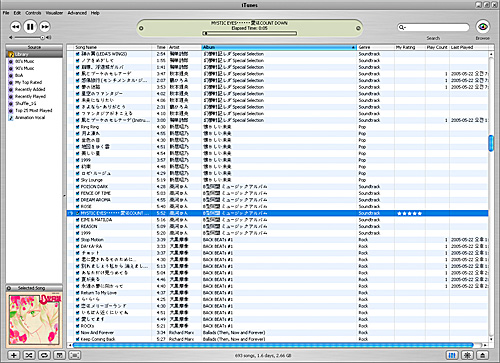Open the Help menu
Viewport: 500px width, 363px height.
click(x=95, y=13)
